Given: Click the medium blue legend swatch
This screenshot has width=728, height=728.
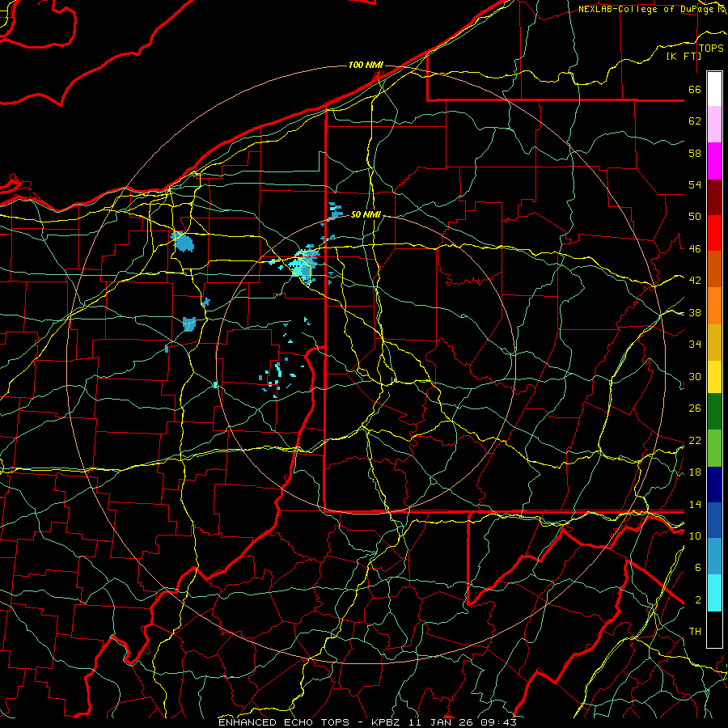Looking at the screenshot, I should pos(714,521).
